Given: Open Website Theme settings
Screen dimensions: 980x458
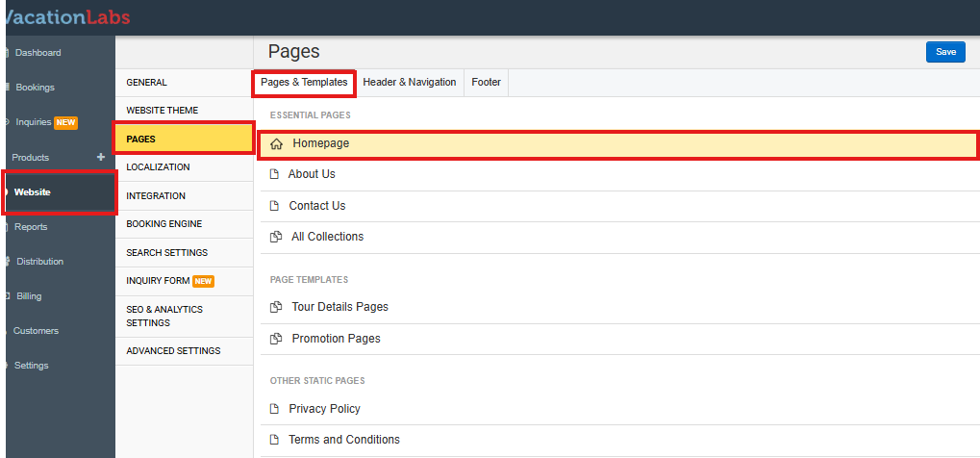Looking at the screenshot, I should (162, 111).
